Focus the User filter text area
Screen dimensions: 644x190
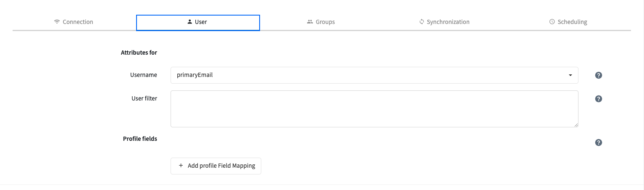pos(374,108)
